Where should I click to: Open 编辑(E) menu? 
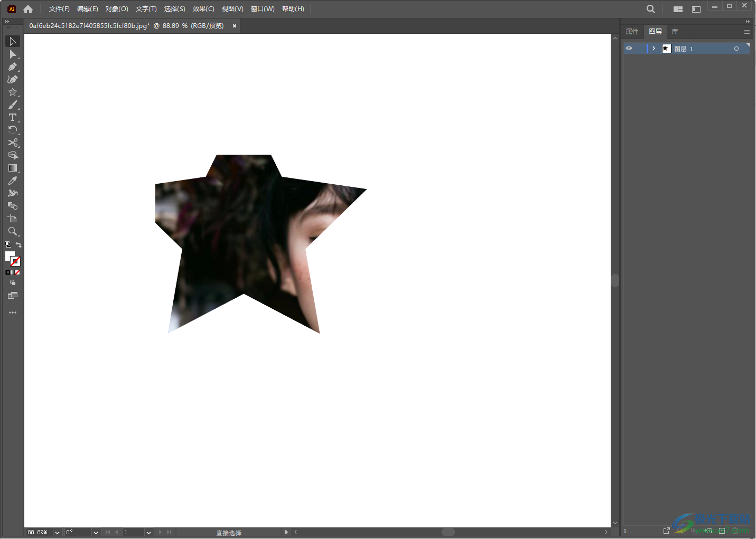[x=88, y=9]
